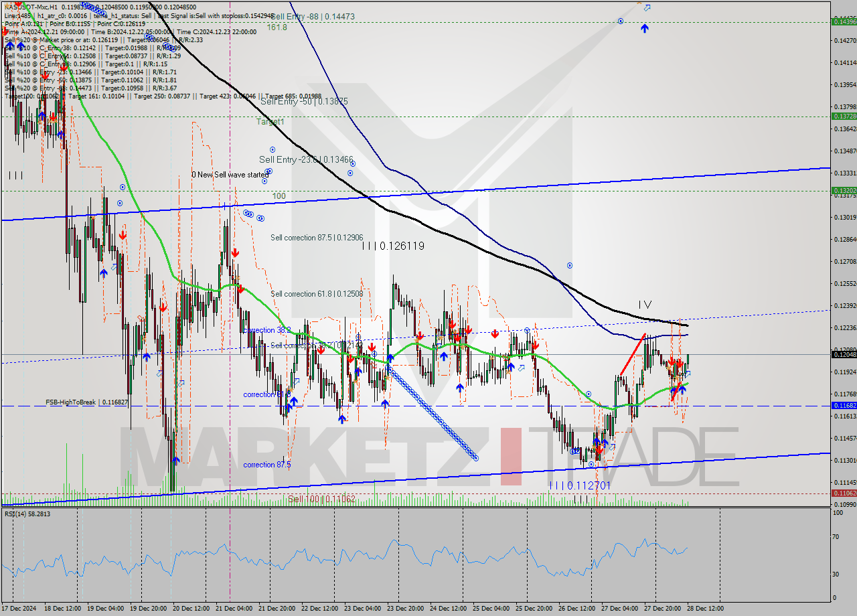The width and height of the screenshot is (857, 616).
Task: Click the green 0.13202 price tag
Action: pos(843,190)
